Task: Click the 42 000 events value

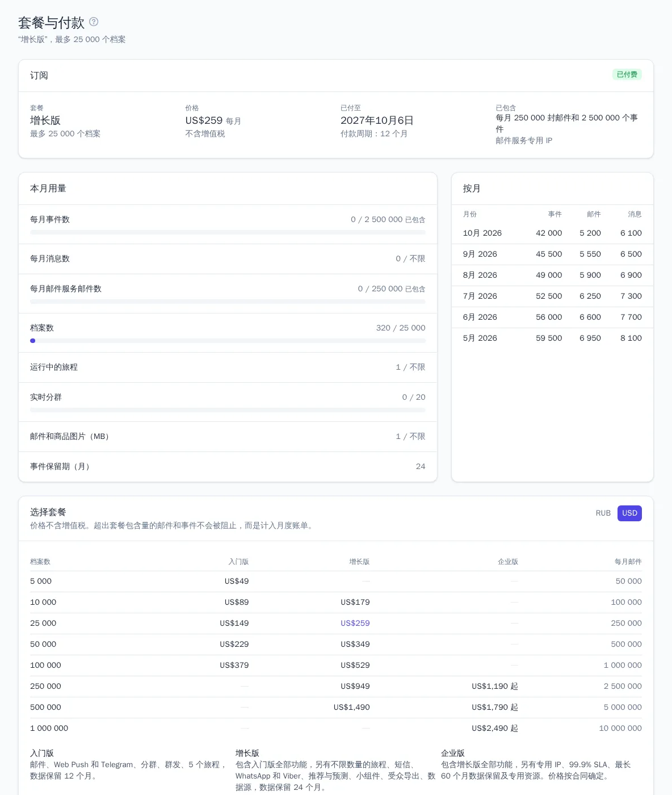Action: point(549,233)
